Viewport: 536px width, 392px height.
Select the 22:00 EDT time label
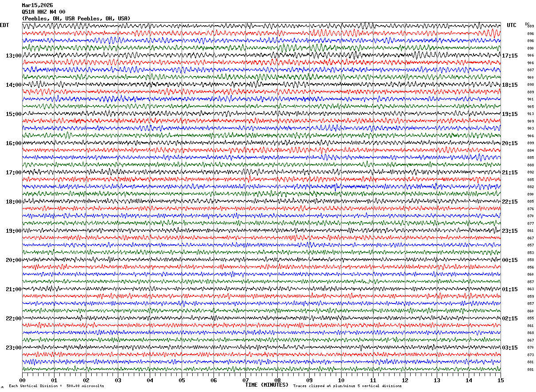[13, 319]
